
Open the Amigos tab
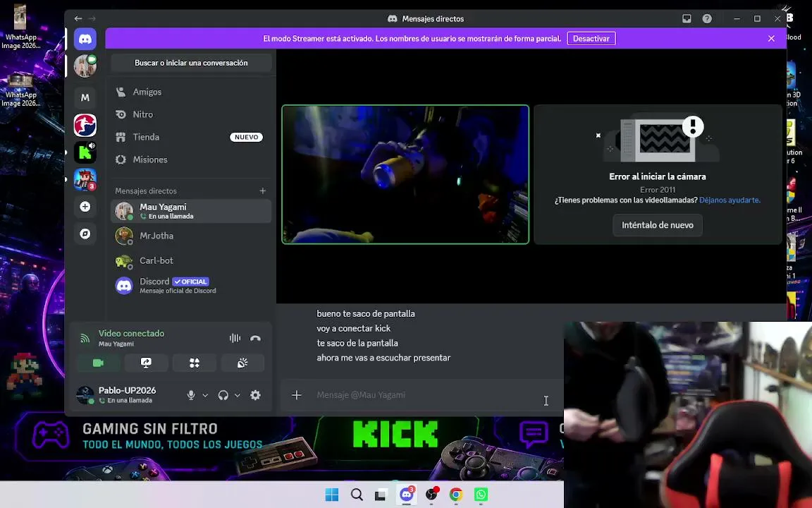(x=190, y=92)
